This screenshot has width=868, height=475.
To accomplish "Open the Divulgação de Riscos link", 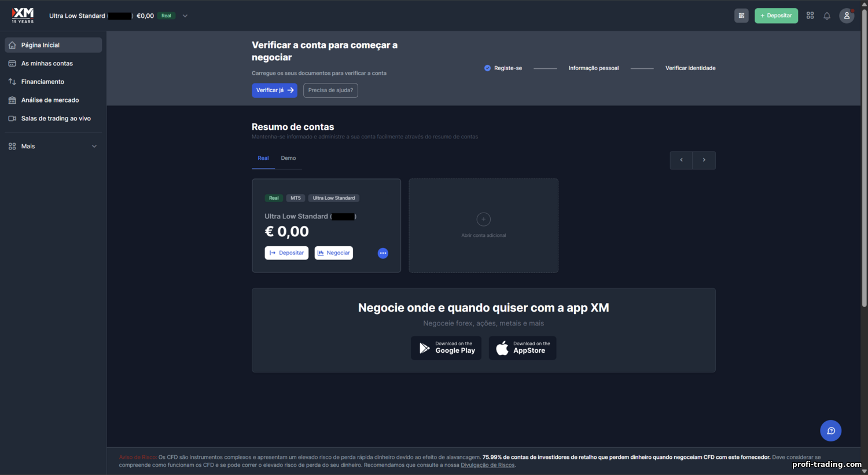I will coord(487,465).
